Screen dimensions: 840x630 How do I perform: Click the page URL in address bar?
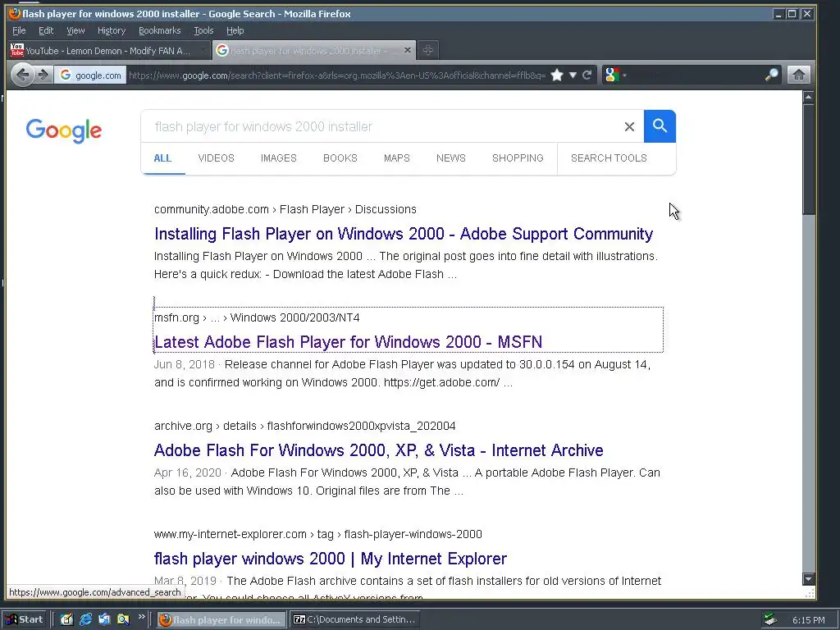[337, 75]
